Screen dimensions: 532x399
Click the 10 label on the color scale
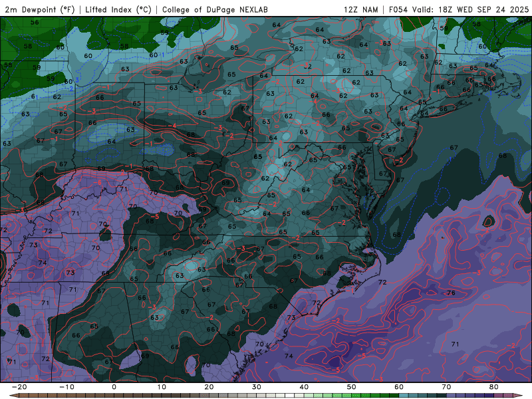tap(162, 387)
